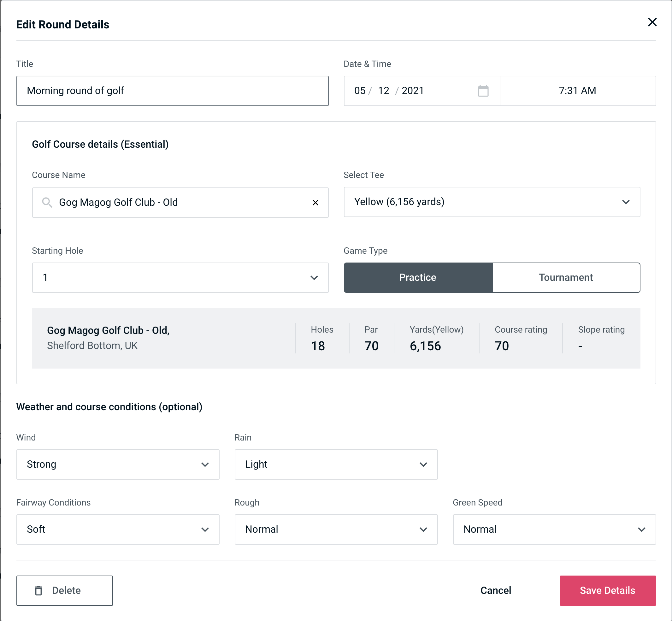Click the search icon in Course Name field
Image resolution: width=672 pixels, height=621 pixels.
tap(47, 203)
